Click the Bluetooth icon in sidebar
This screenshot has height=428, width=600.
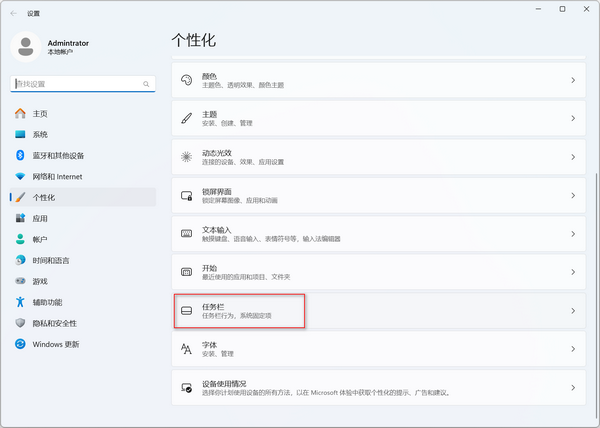tap(20, 155)
